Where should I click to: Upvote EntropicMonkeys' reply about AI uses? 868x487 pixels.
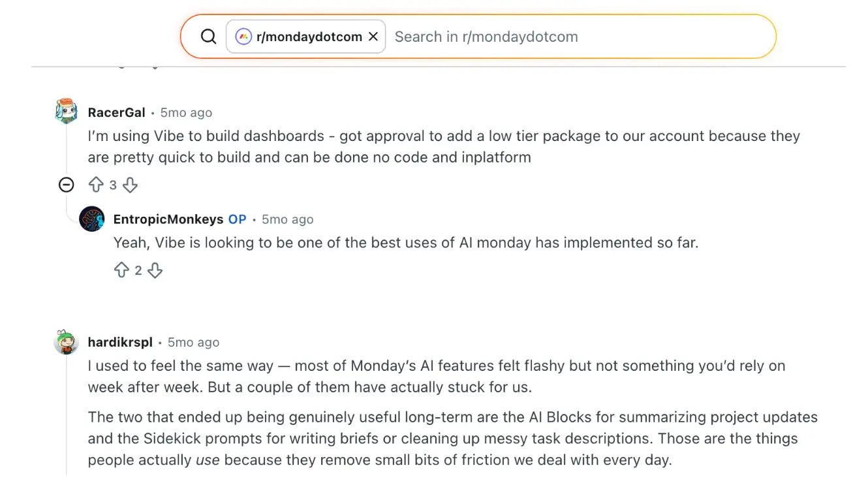pos(122,270)
